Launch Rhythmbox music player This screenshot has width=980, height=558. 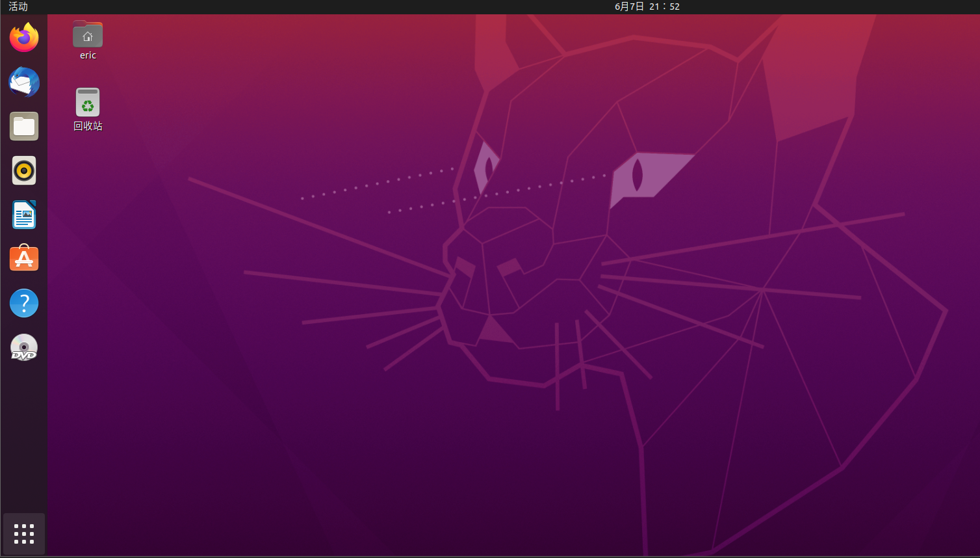point(24,170)
